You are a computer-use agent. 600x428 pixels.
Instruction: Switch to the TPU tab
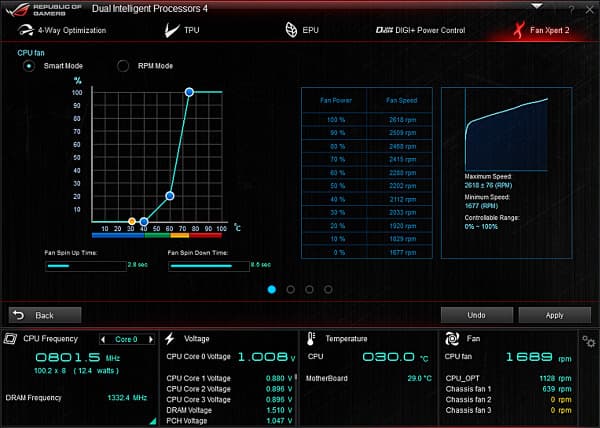coord(182,30)
